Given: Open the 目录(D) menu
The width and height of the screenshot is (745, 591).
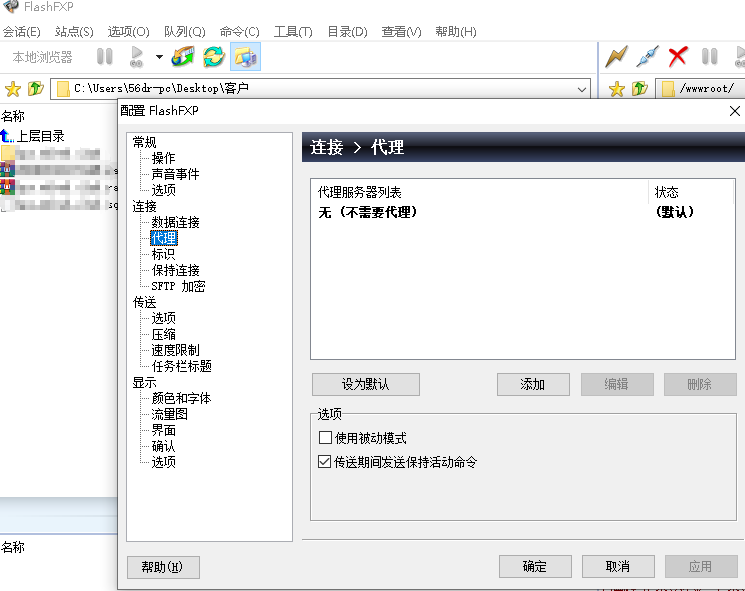Looking at the screenshot, I should pyautogui.click(x=347, y=32).
